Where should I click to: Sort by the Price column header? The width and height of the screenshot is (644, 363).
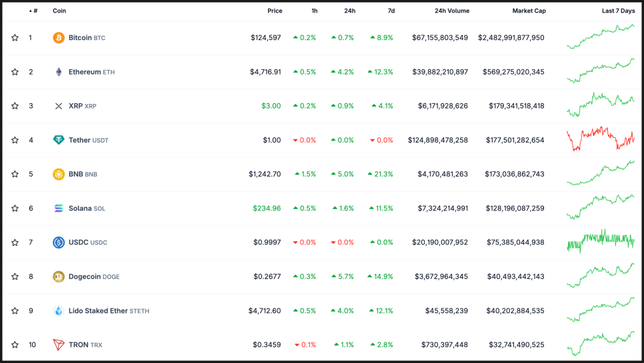pos(275,11)
